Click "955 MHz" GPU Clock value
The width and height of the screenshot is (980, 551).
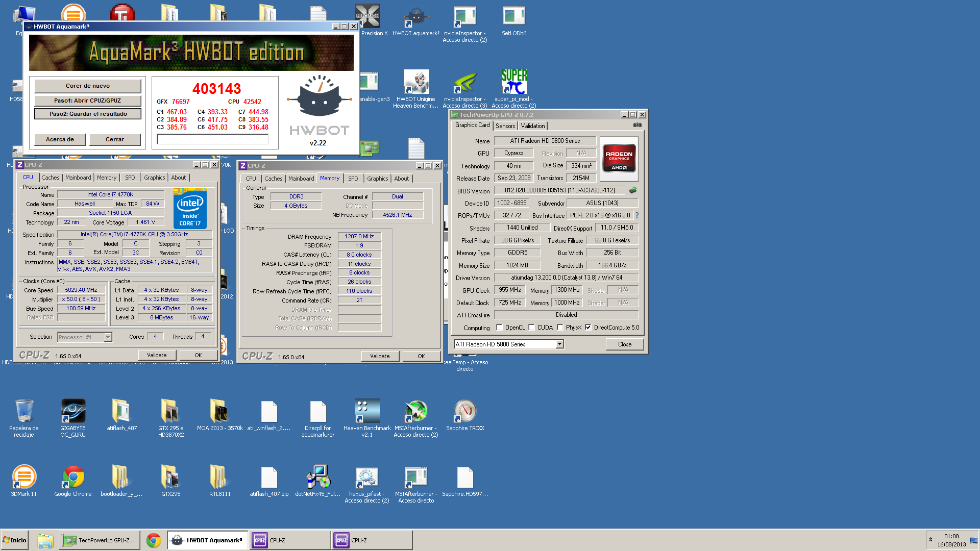coord(510,290)
